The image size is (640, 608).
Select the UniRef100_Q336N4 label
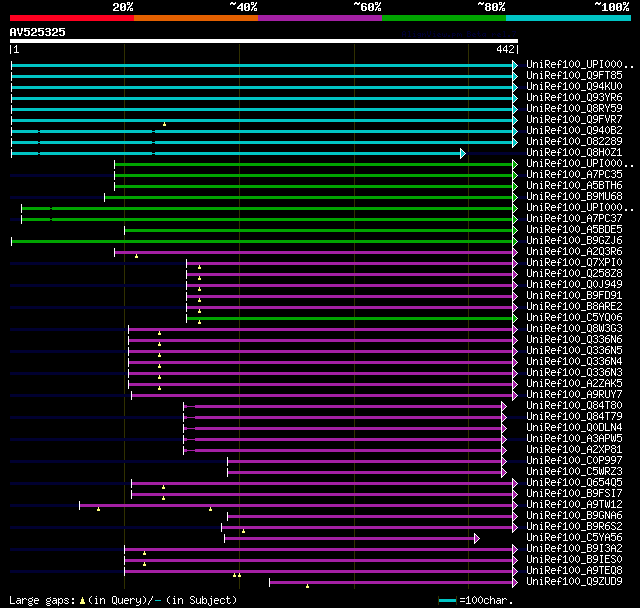point(574,362)
